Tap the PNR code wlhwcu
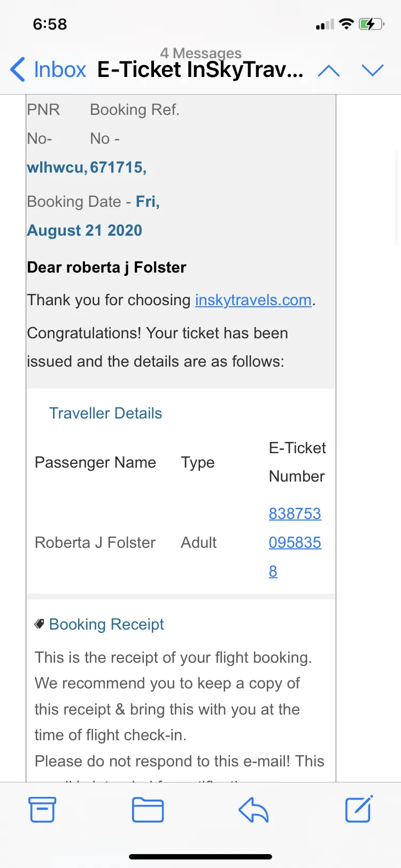 click(x=57, y=167)
